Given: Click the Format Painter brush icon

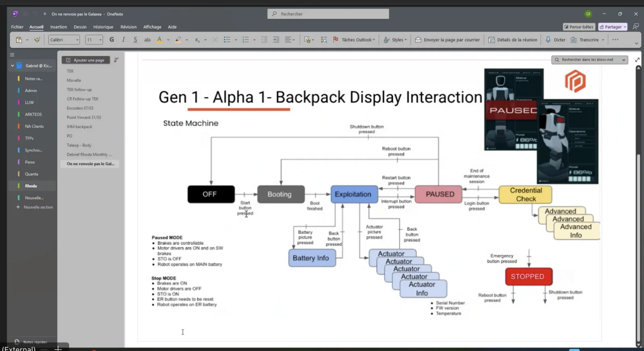Looking at the screenshot, I should click(37, 40).
